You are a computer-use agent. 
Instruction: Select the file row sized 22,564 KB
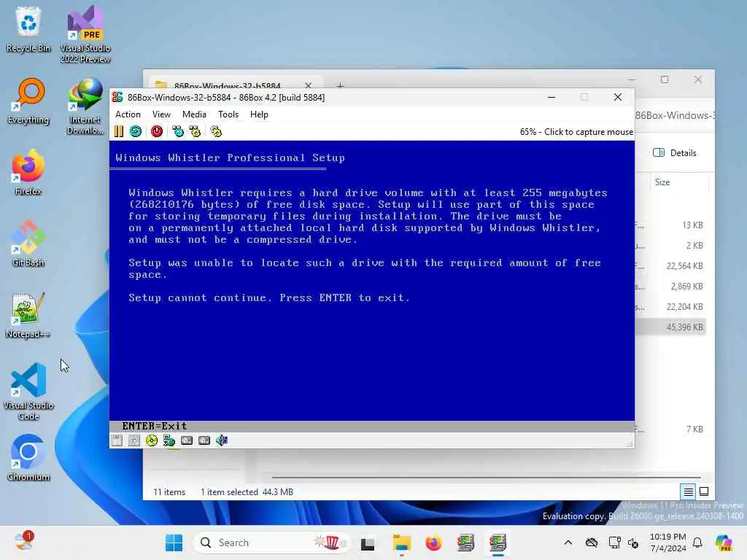[x=671, y=266]
